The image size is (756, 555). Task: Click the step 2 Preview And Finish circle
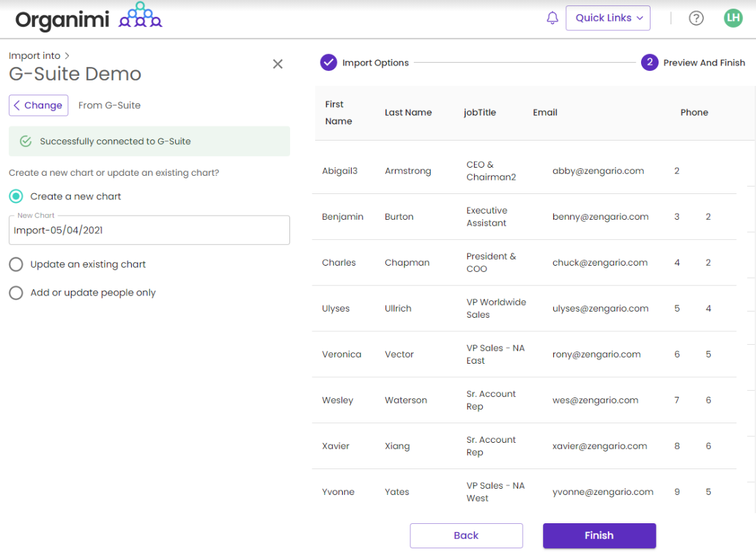(649, 63)
